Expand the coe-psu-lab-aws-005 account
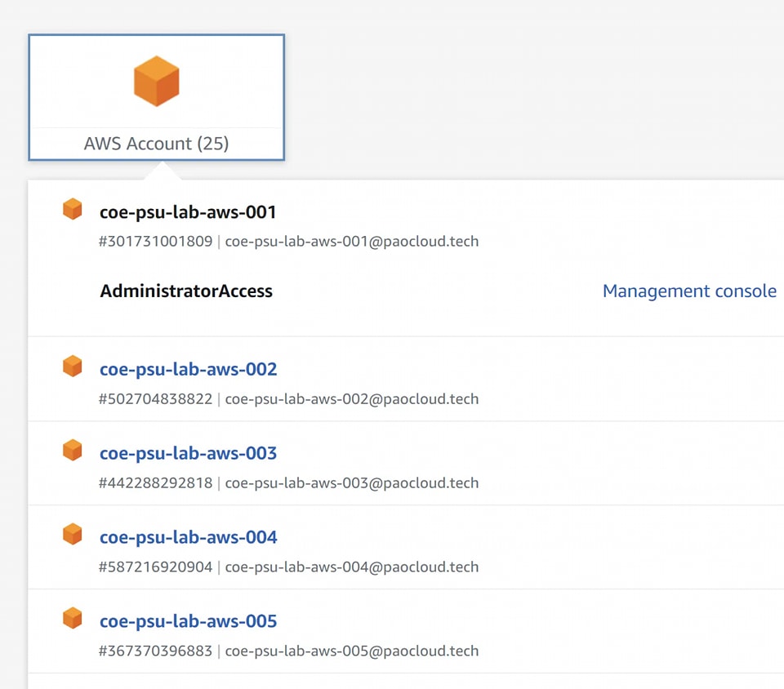The height and width of the screenshot is (689, 784). coord(188,621)
